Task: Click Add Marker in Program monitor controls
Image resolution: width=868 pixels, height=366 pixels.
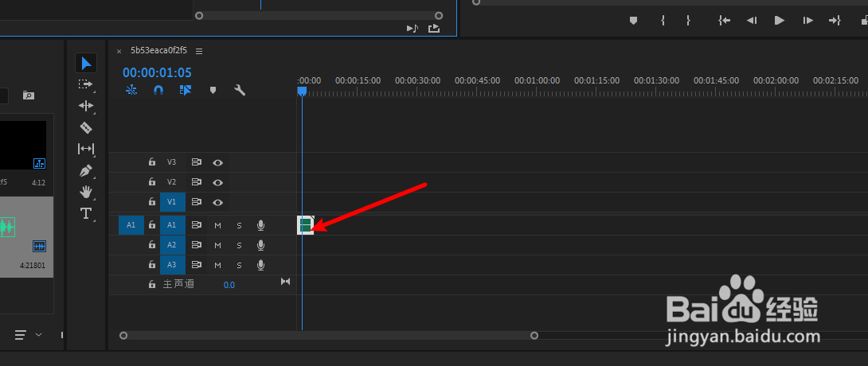Action: click(x=633, y=21)
